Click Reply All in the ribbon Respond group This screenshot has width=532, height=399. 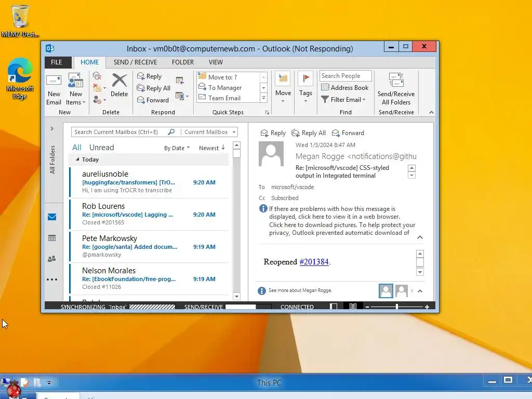pyautogui.click(x=153, y=88)
